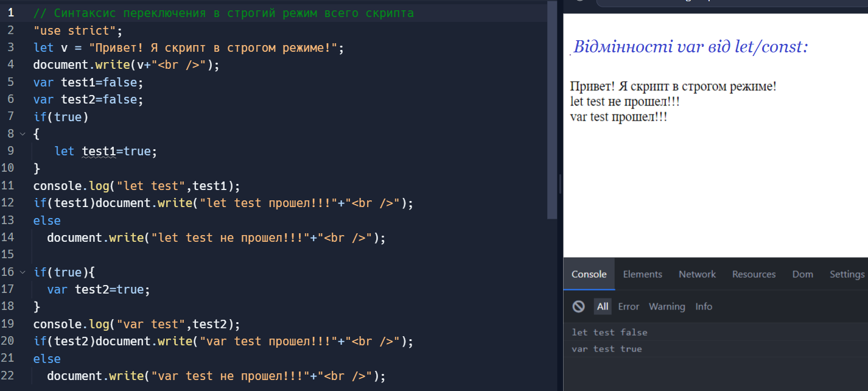Show only Warning messages in console
This screenshot has width=868, height=391.
point(667,307)
